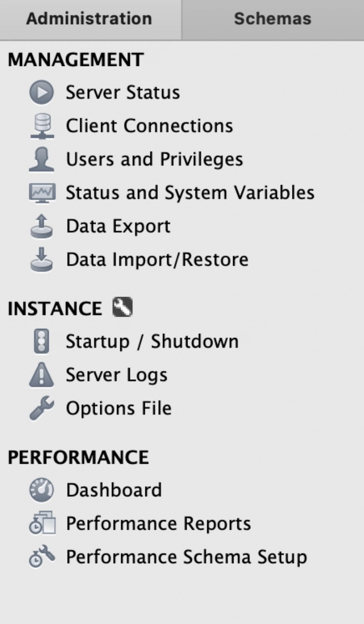Open the Data Export page
Screen dimensions: 364x624
118,226
